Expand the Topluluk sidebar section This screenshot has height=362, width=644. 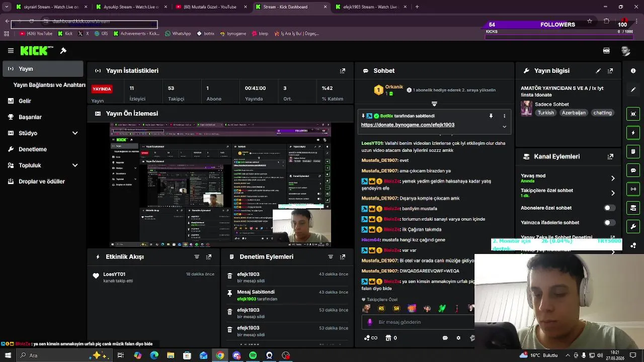click(x=75, y=165)
